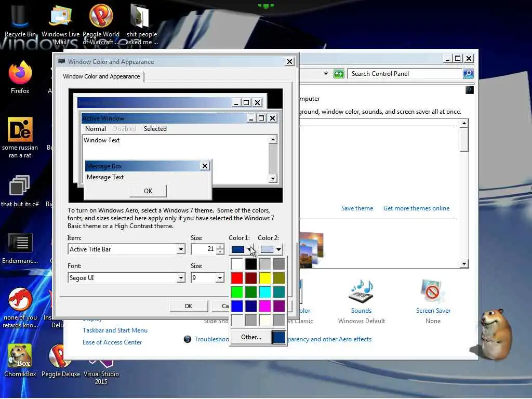
Task: Click Disabled in the preview menu bar
Action: pyautogui.click(x=125, y=129)
